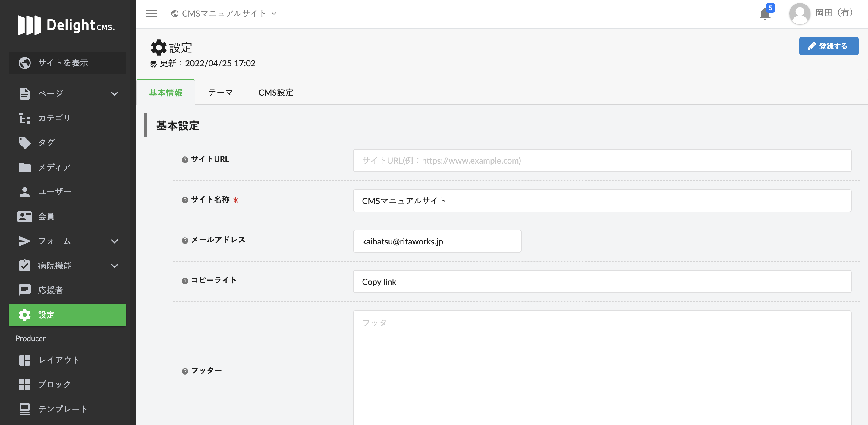The width and height of the screenshot is (868, 425).
Task: Expand the 病院機能 submenu chevron
Action: 115,266
